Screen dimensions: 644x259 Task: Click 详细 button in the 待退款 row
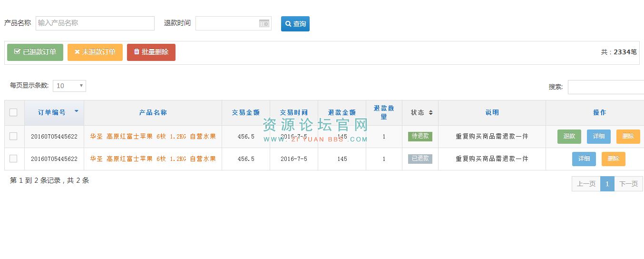(599, 137)
